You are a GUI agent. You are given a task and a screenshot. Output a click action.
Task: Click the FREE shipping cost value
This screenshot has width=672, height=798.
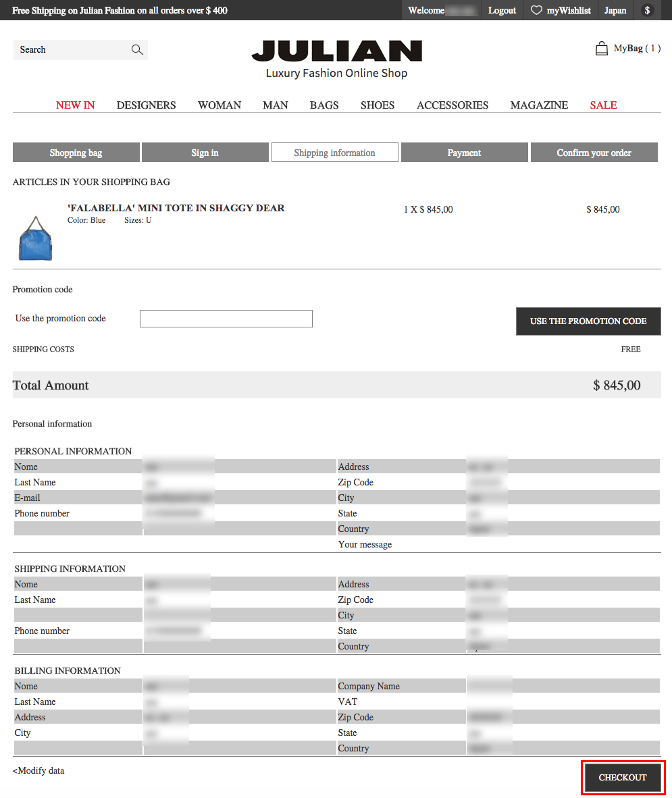[631, 349]
